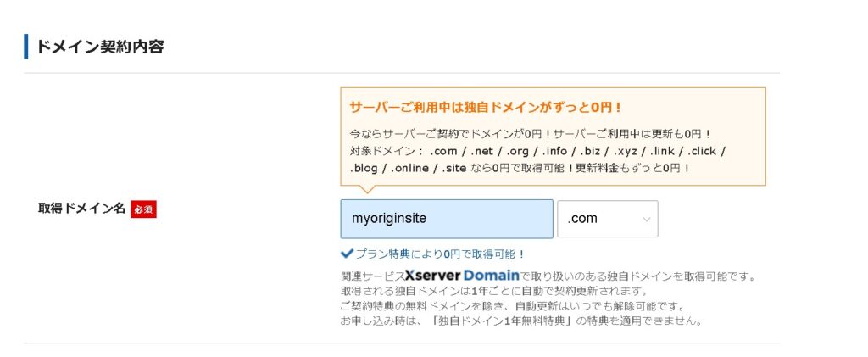Image resolution: width=868 pixels, height=357 pixels.
Task: Open the .com domain extension dropdown
Action: click(607, 219)
